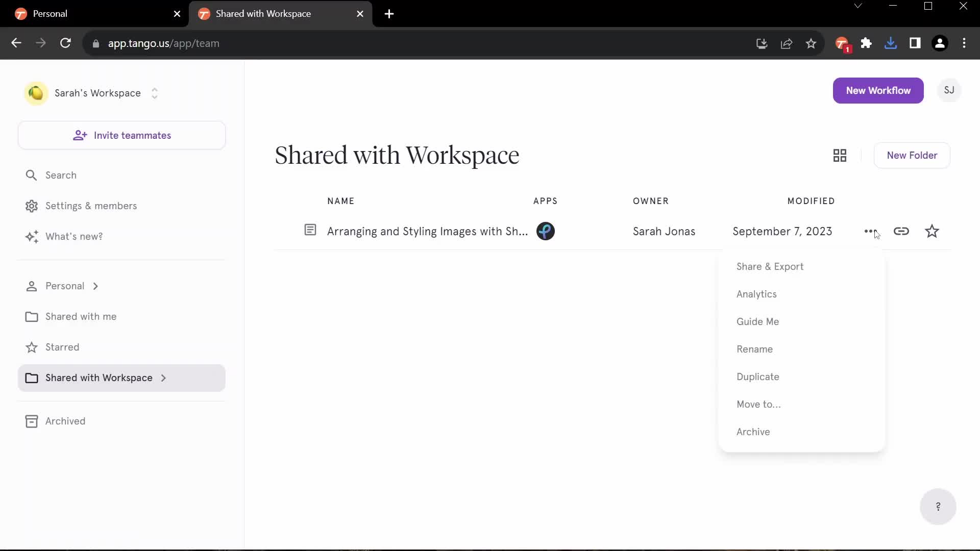Click the copy link icon for workflow
980x551 pixels.
tap(901, 231)
